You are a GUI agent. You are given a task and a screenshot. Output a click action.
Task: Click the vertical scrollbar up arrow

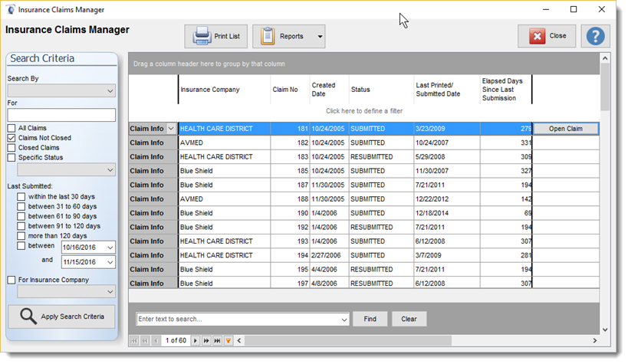[x=605, y=58]
